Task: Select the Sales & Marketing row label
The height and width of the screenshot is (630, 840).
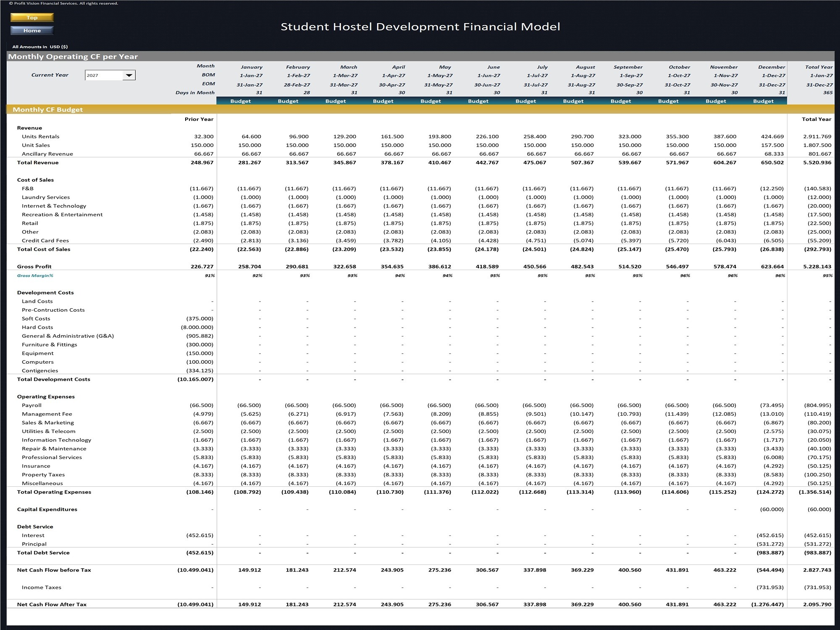Action: (47, 423)
